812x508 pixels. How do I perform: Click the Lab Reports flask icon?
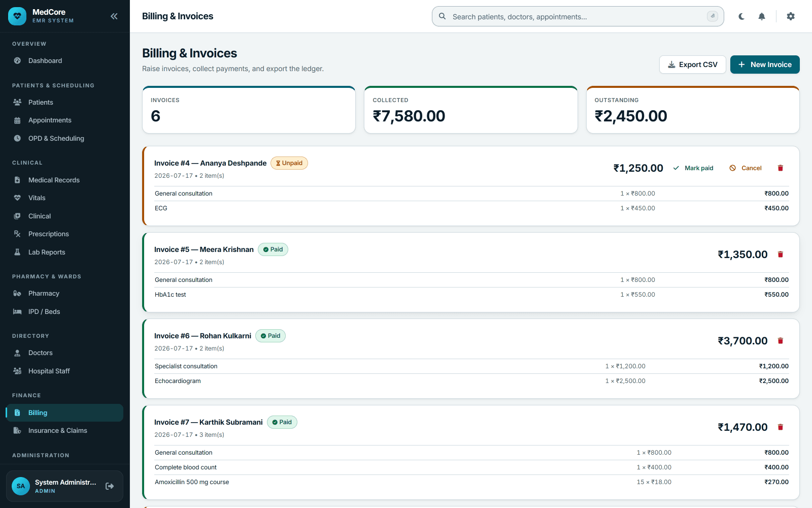(x=17, y=252)
